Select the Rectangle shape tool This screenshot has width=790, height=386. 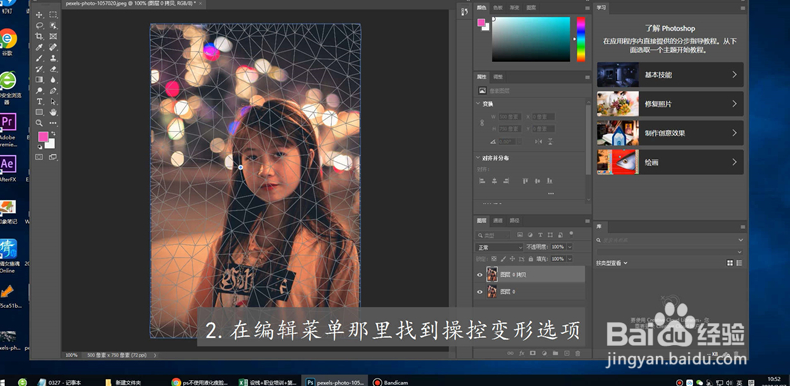pyautogui.click(x=39, y=112)
